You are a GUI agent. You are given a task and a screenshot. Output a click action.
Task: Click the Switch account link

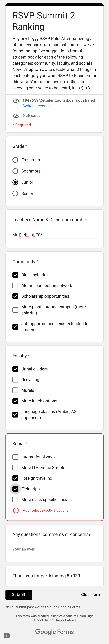tap(36, 106)
